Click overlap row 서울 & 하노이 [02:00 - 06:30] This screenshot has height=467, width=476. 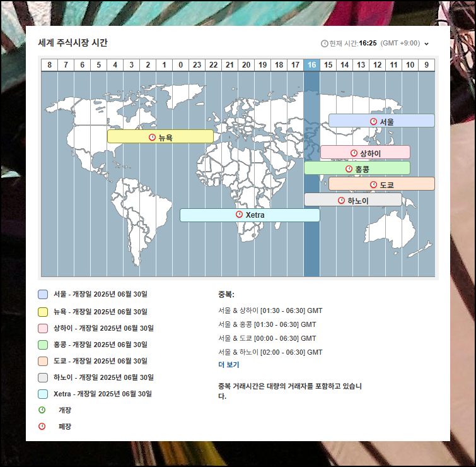[x=270, y=352]
